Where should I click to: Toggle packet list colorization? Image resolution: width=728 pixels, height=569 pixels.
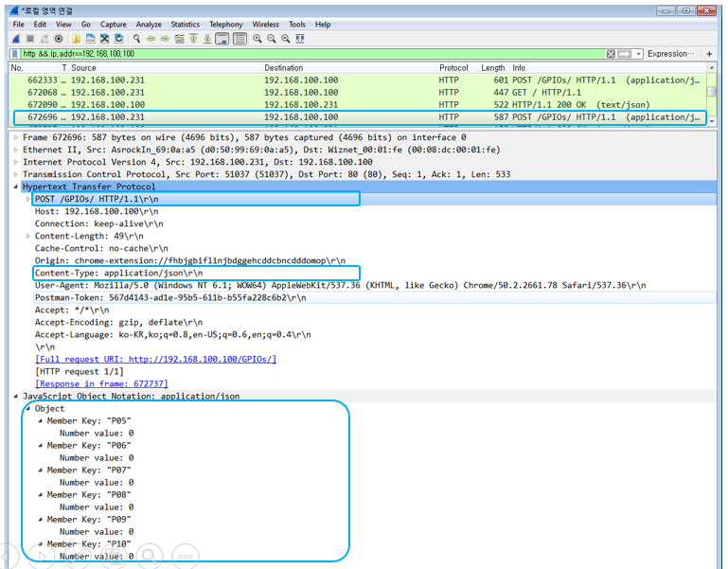(x=240, y=39)
